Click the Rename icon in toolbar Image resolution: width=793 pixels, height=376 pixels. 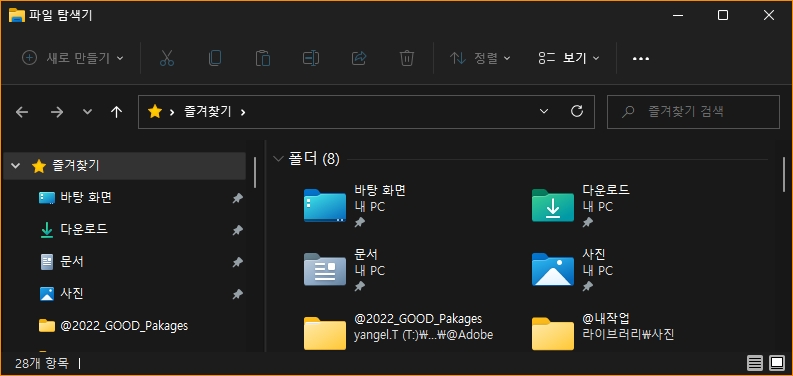tap(311, 58)
